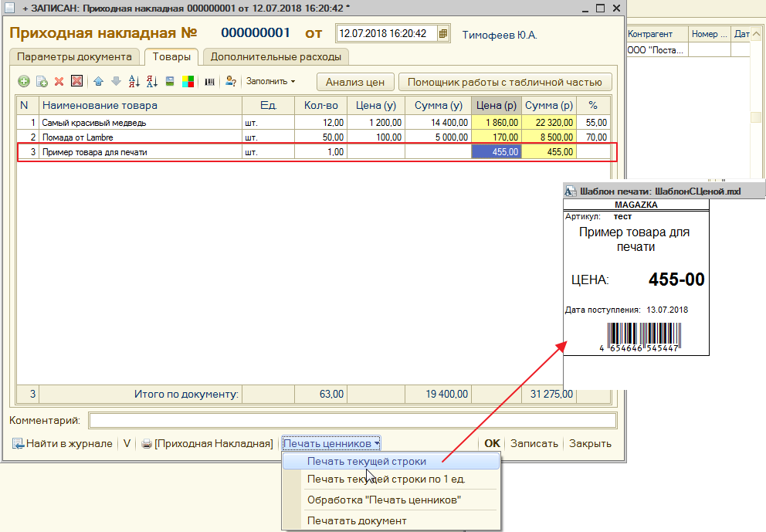Click the V button in bottom bar
Screen dimensions: 766x532
pyautogui.click(x=127, y=443)
